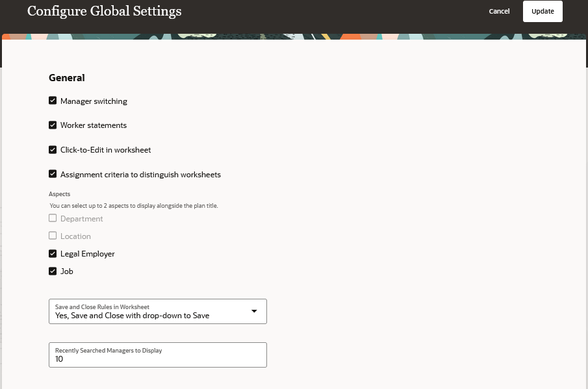Tick the Location aspect checkbox
The height and width of the screenshot is (389, 588).
click(53, 236)
